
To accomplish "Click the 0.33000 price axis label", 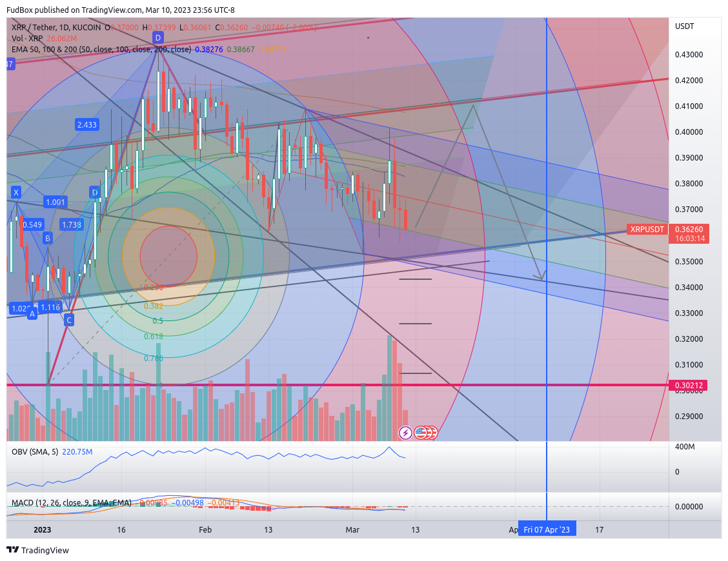I will [x=689, y=313].
